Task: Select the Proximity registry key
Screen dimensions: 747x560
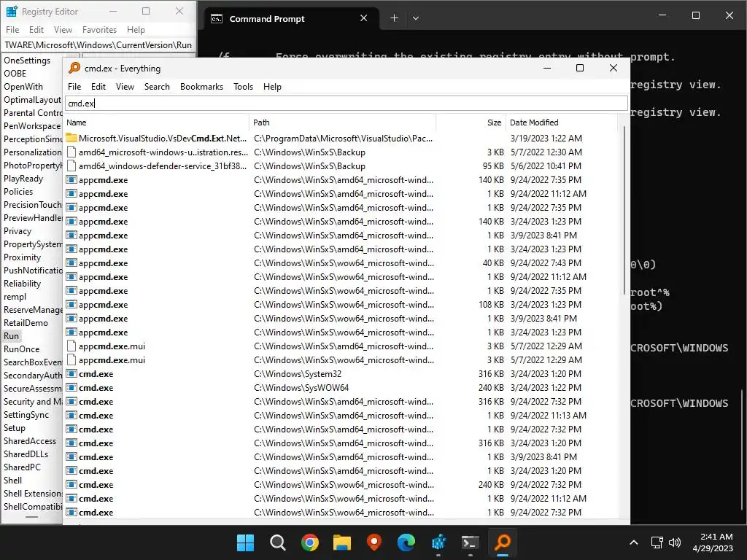Action: (x=23, y=257)
